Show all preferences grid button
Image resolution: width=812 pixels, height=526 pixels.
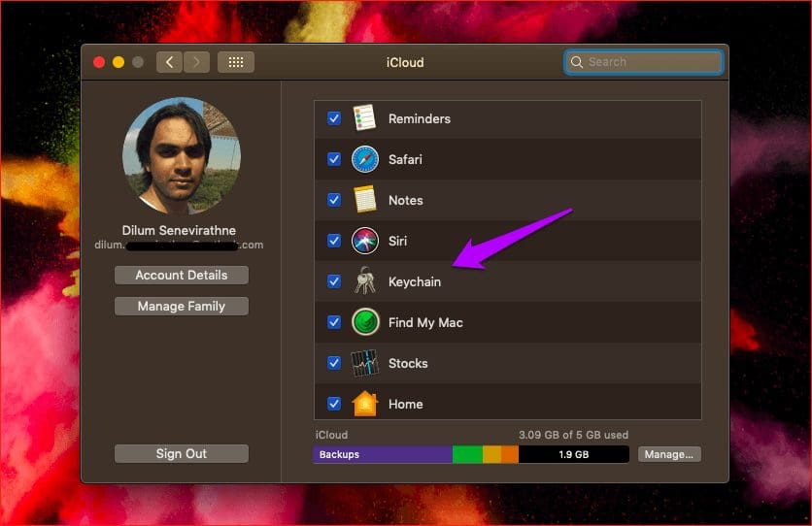(236, 62)
